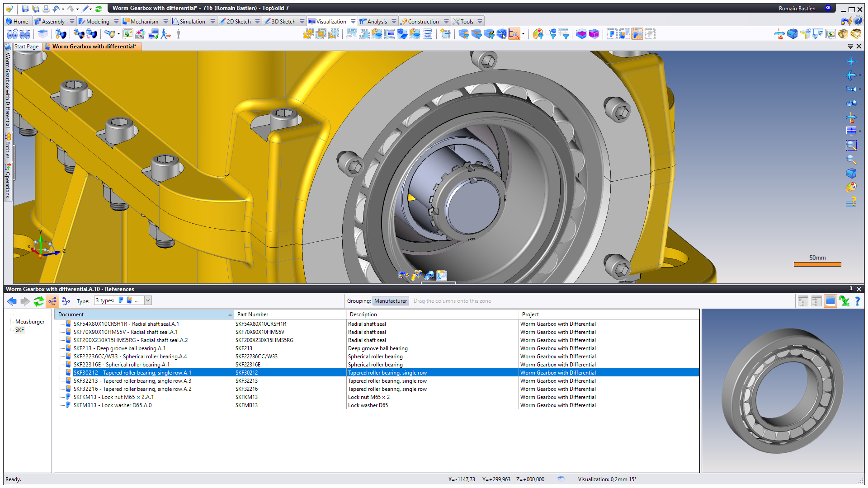This screenshot has width=868, height=488.
Task: Click the Manufacturer grouping button
Action: 391,301
